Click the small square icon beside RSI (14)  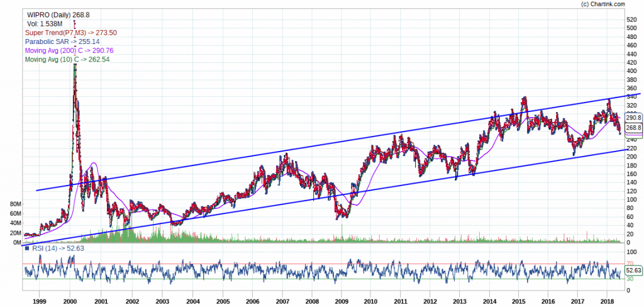coord(27,248)
